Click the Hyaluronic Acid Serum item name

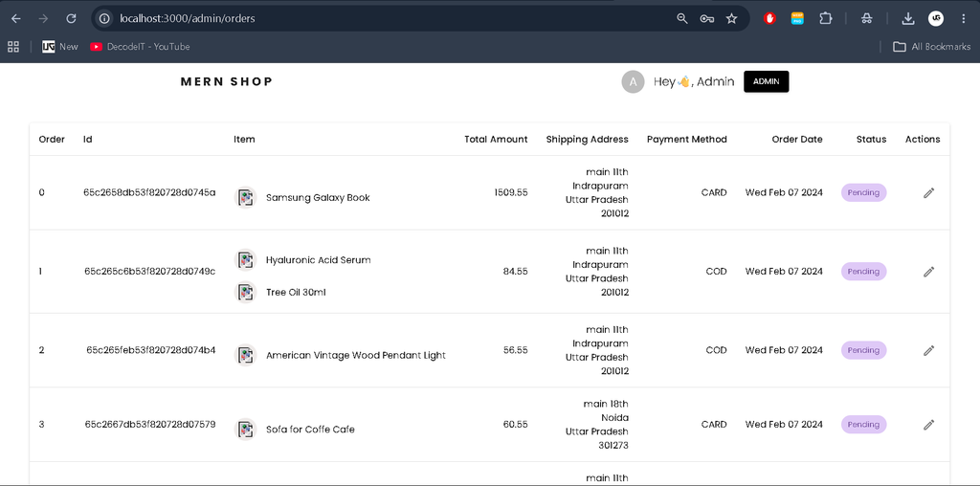click(x=318, y=260)
